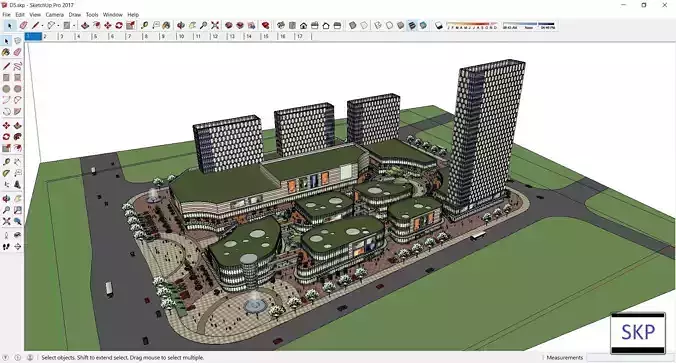The width and height of the screenshot is (676, 363).
Task: Click Tape Measure in the top toolbar
Action: pyautogui.click(x=144, y=26)
